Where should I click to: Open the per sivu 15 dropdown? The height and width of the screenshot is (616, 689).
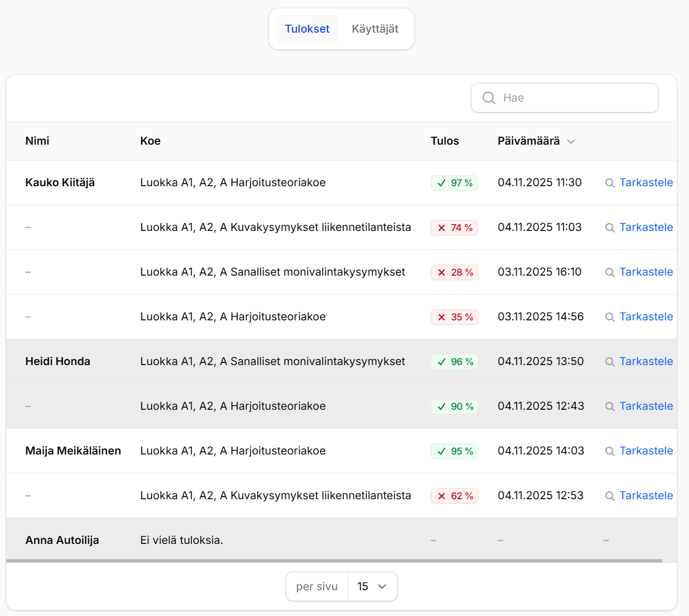pos(372,587)
